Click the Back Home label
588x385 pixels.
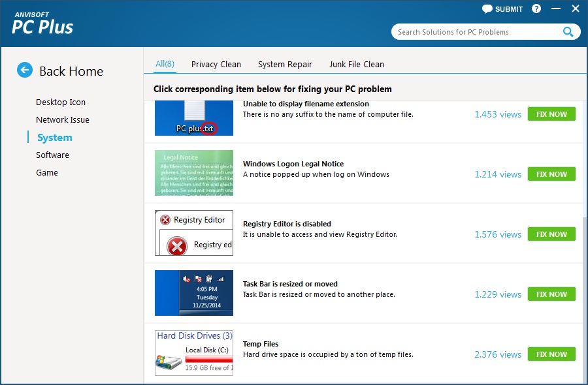click(x=71, y=71)
